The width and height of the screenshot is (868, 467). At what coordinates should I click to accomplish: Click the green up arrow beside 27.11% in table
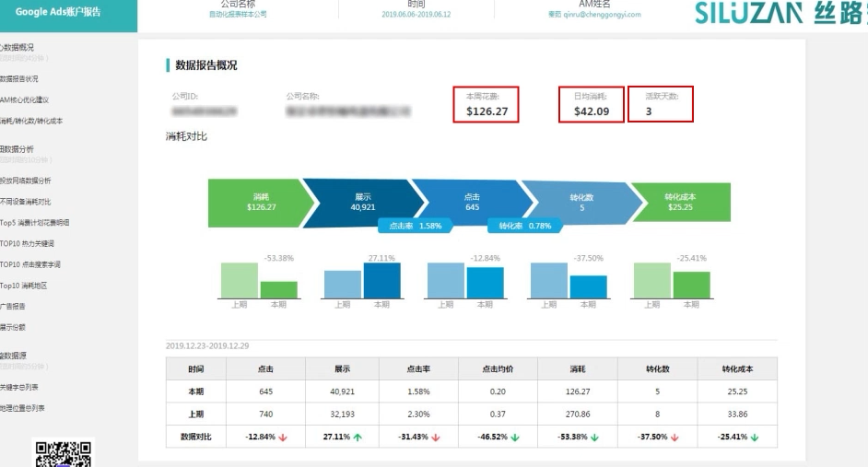(x=358, y=438)
